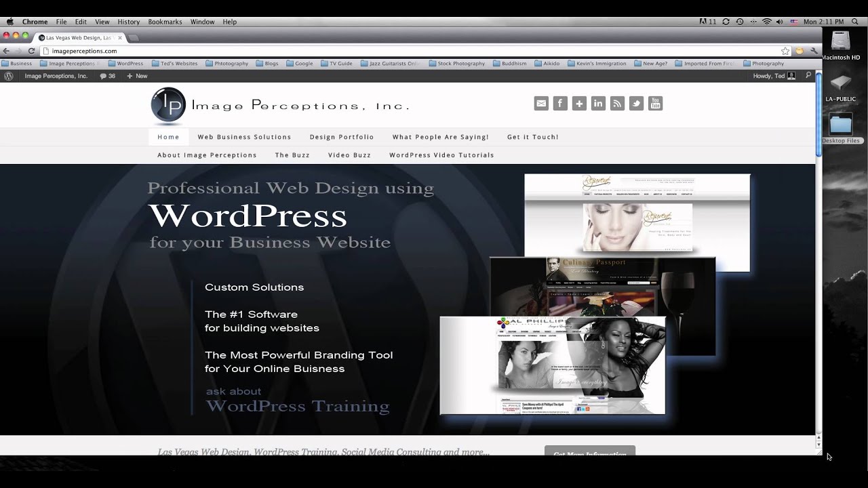Go to the Home nav item

[168, 137]
